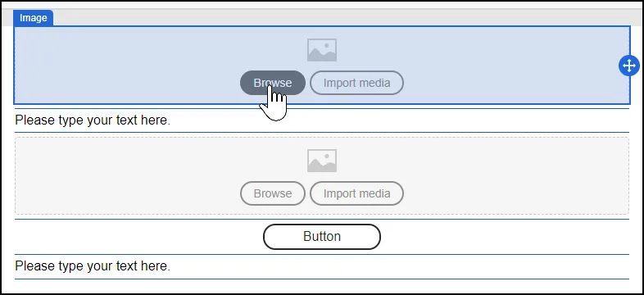The width and height of the screenshot is (644, 295).
Task: Click the blue border of the selected image block
Action: click(322, 27)
